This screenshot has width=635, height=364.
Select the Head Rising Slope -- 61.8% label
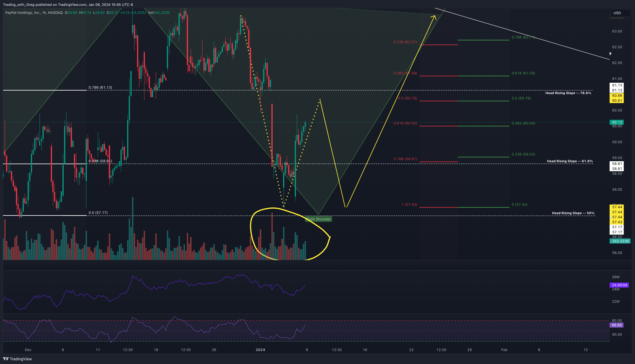[x=570, y=161]
